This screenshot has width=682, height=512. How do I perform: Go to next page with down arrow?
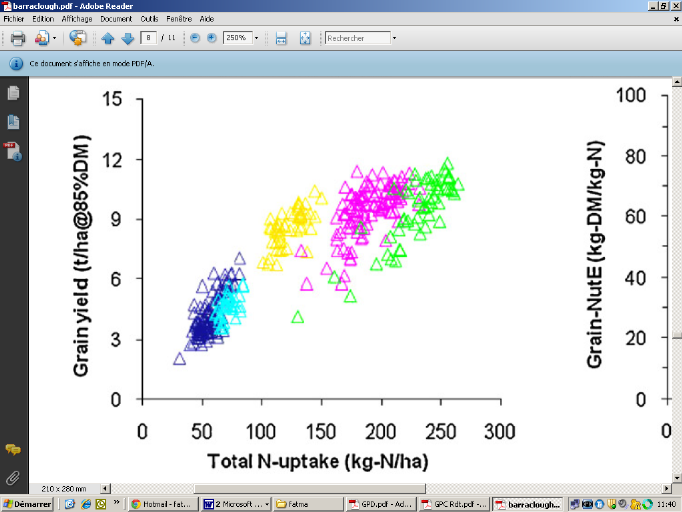click(127, 38)
